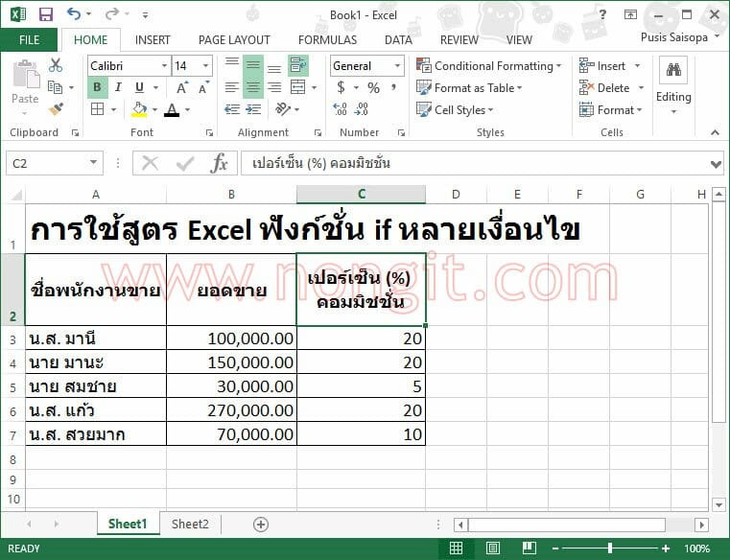Decrease the cell indent
This screenshot has width=730, height=560.
[232, 109]
